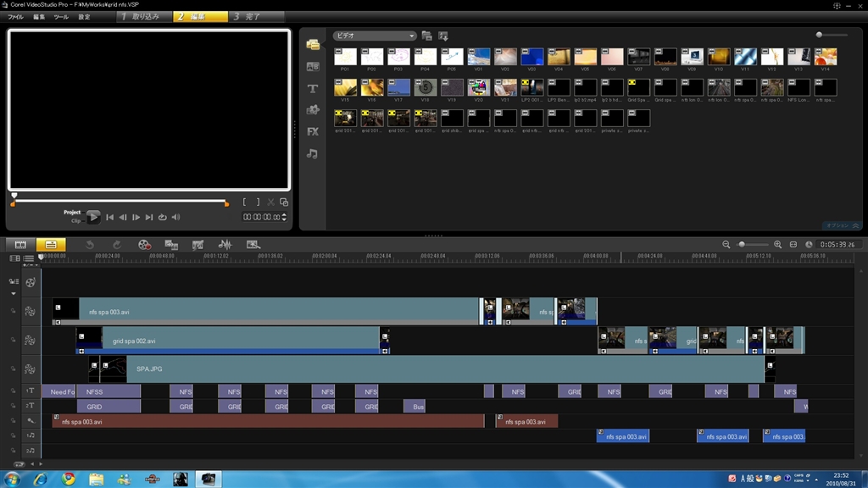Screen dimensions: 868x488
Task: Click the Record/Capture option icon
Action: (144, 245)
